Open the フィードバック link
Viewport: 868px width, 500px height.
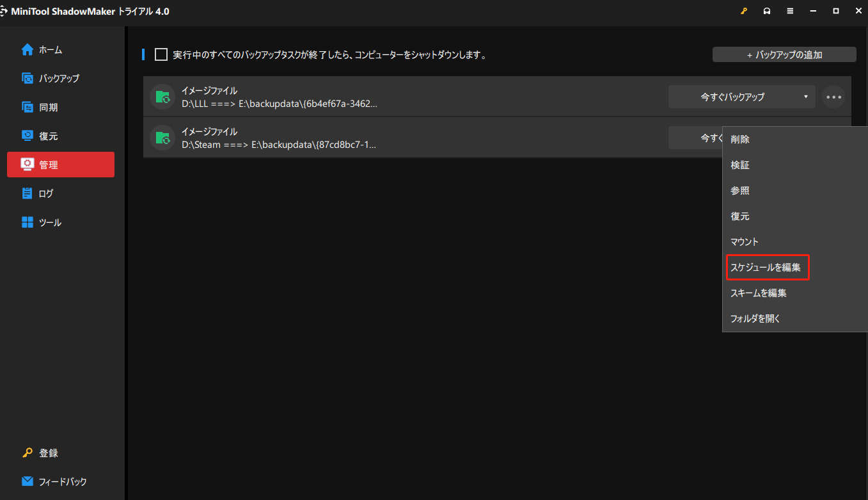(63, 481)
